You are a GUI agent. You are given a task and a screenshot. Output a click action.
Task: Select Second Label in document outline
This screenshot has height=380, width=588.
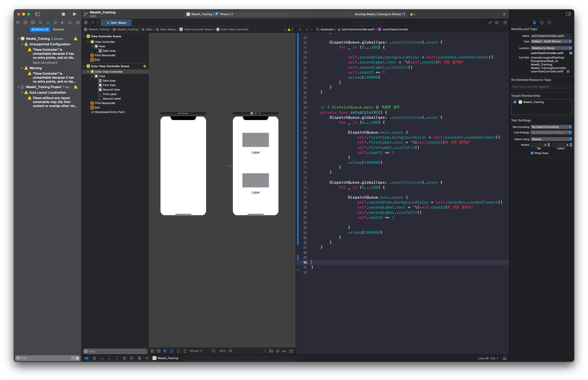112,99
